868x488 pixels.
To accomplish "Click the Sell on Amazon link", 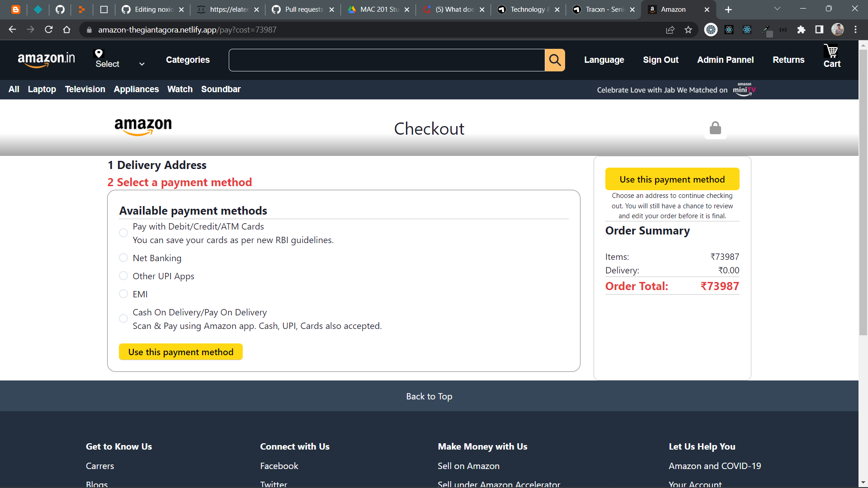I will [x=468, y=465].
